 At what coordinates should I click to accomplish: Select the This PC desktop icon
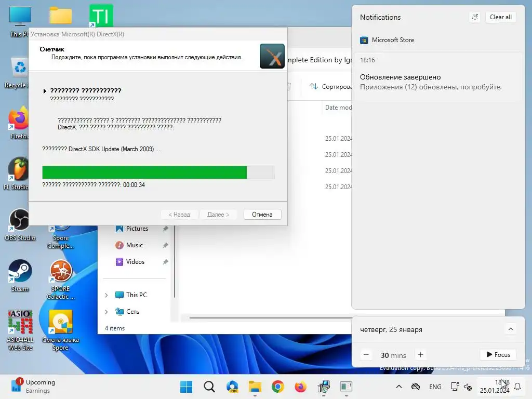click(x=19, y=21)
